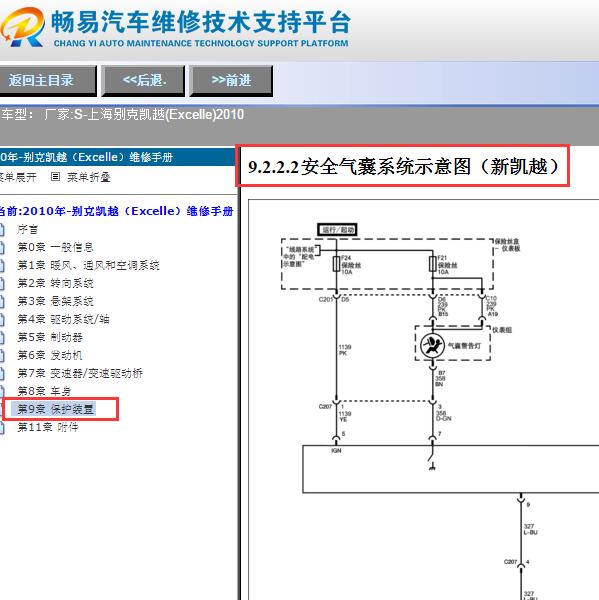Open 第11章 附件
Screen dimensions: 599x600
(48, 427)
